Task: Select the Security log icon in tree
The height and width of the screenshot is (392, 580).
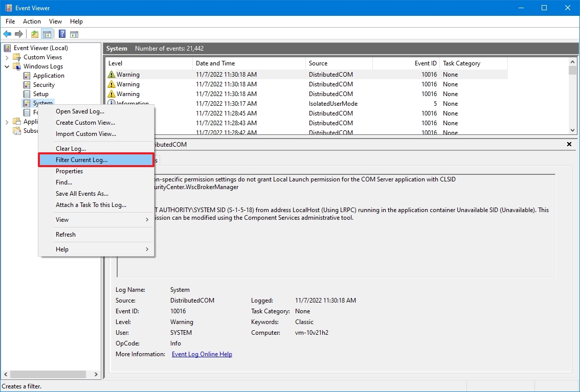Action: tap(27, 85)
